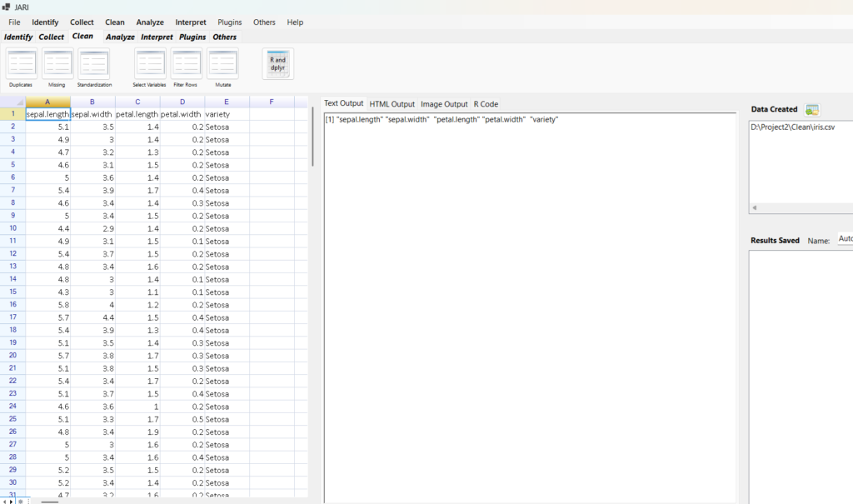
Task: Open the Filter Rows tool
Action: click(x=186, y=64)
